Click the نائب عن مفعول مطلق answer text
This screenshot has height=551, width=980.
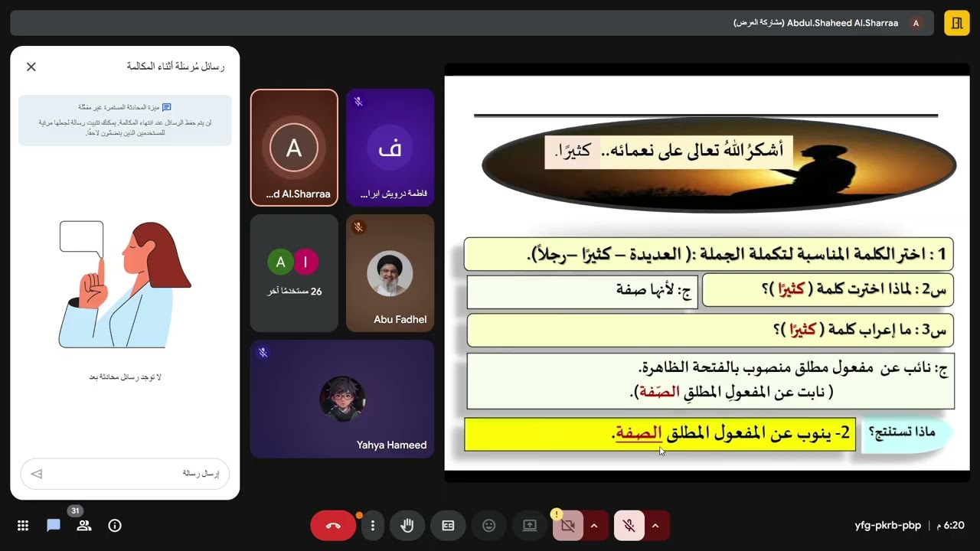792,369
